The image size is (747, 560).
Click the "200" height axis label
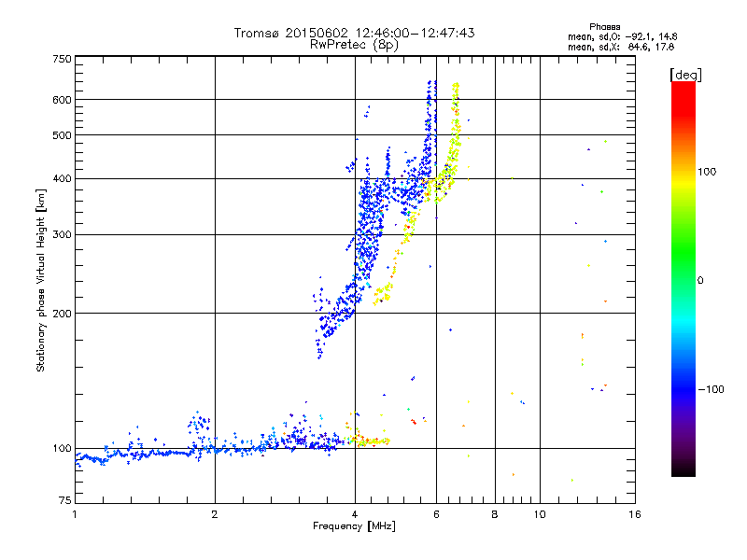pyautogui.click(x=63, y=314)
